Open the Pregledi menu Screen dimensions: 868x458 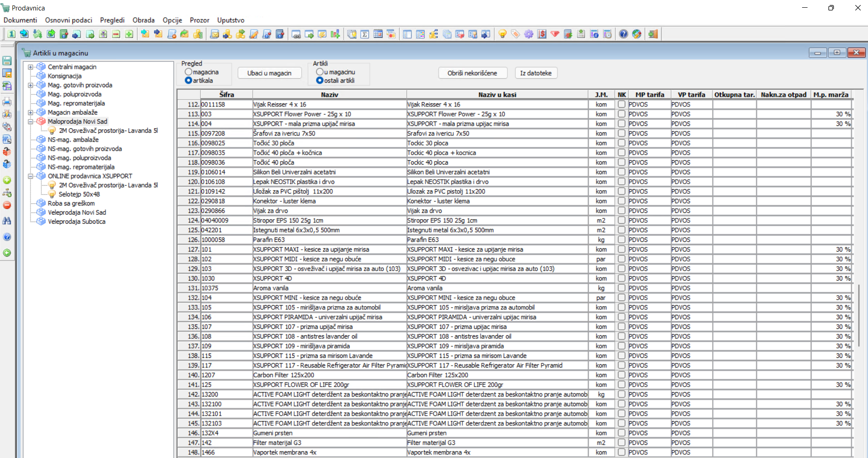tap(112, 20)
